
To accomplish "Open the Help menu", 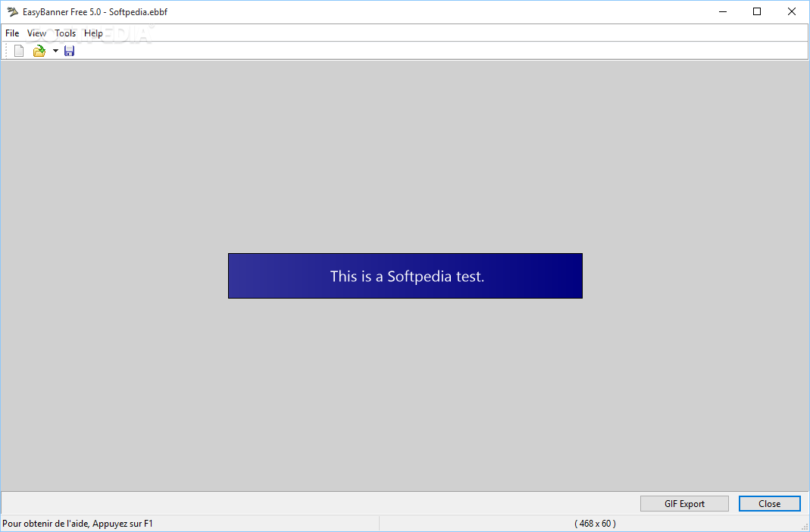I will click(x=93, y=33).
